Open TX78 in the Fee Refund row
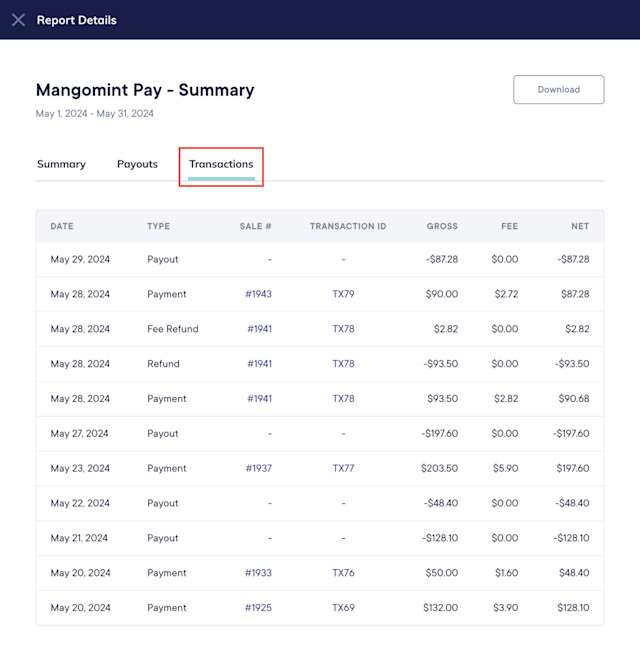 point(343,329)
